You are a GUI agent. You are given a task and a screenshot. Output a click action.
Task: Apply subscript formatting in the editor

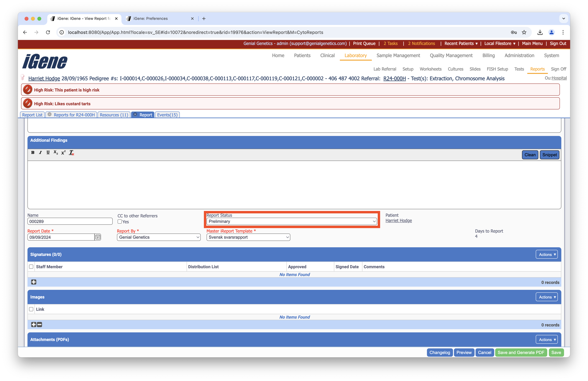[56, 153]
